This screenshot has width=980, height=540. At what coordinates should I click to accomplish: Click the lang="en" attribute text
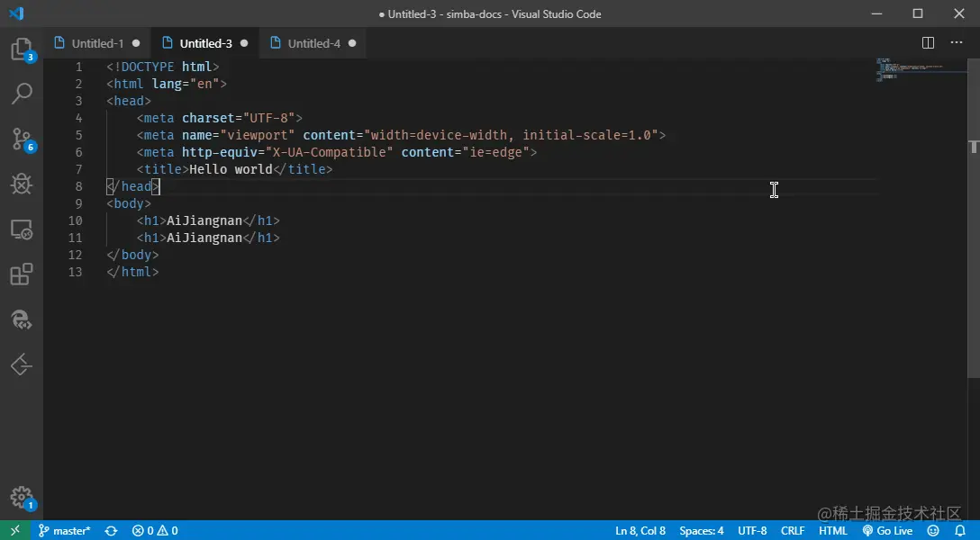186,84
